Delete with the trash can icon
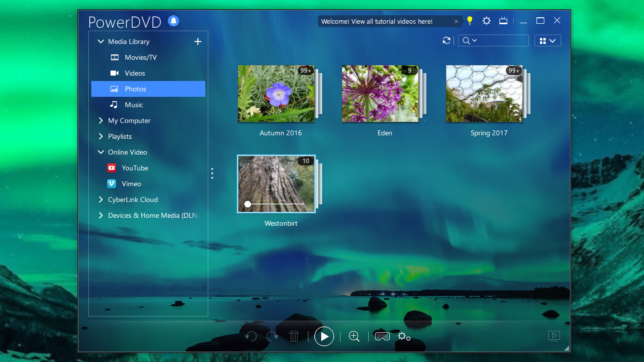This screenshot has height=362, width=644. click(x=294, y=336)
